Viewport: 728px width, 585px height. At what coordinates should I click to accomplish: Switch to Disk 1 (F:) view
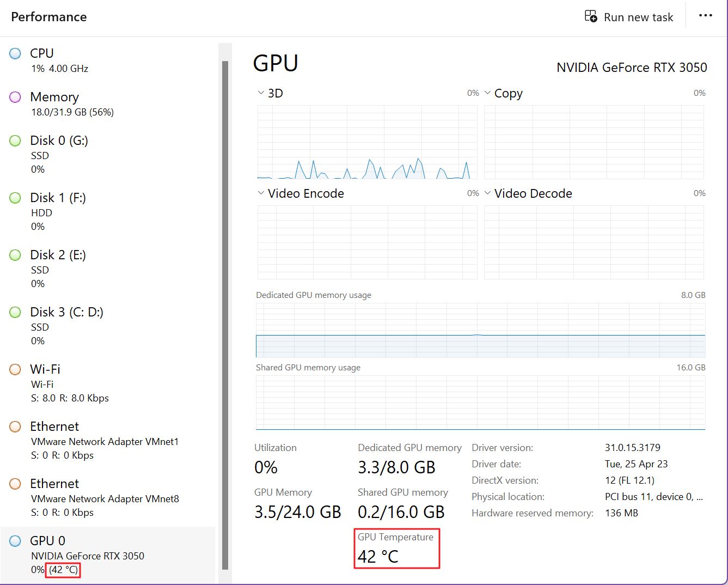click(x=57, y=198)
